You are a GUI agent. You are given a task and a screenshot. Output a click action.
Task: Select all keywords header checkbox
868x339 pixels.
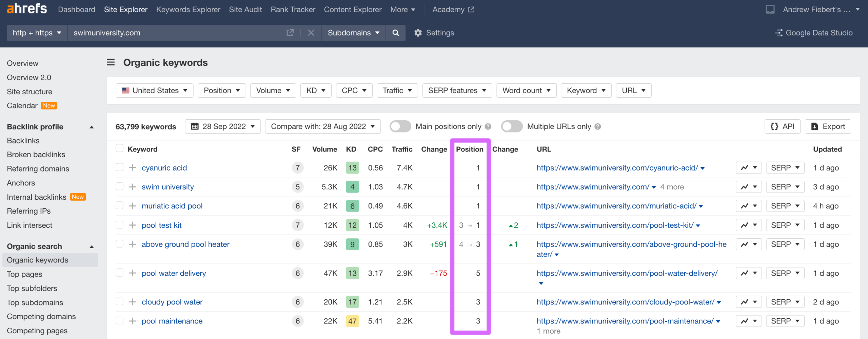click(119, 148)
